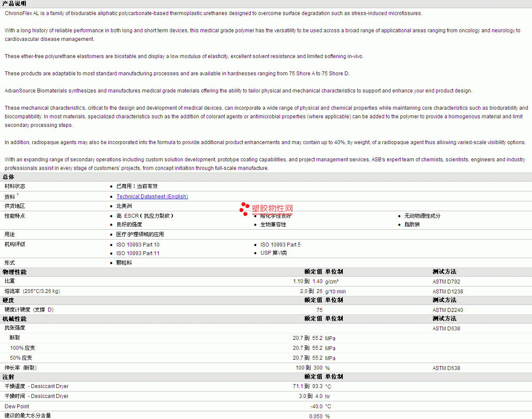
Task: Select the 高 ESCR (抗应力裂纹) item
Action: 145,216
